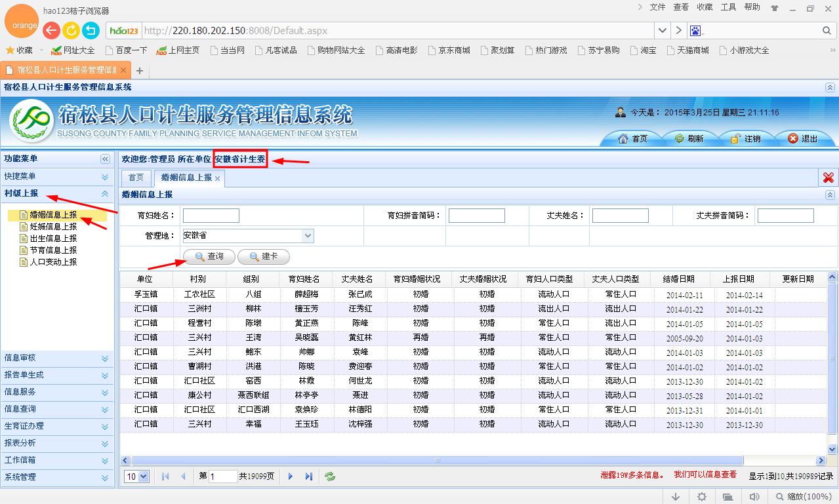
Task: Click the red X close-all-tabs icon
Action: coord(829,177)
